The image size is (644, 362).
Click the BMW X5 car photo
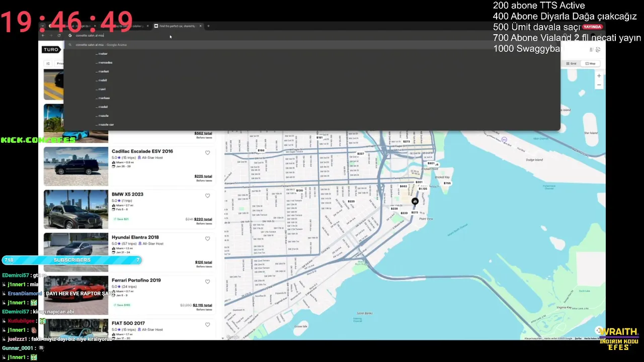[x=76, y=209]
